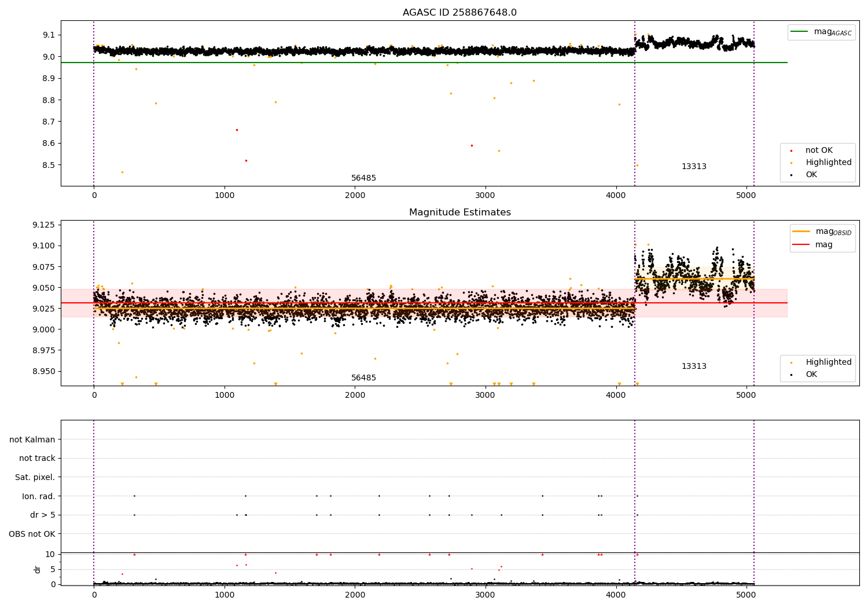Click the "not Kalman" axis label
The height and width of the screenshot is (608, 868).
pos(32,440)
